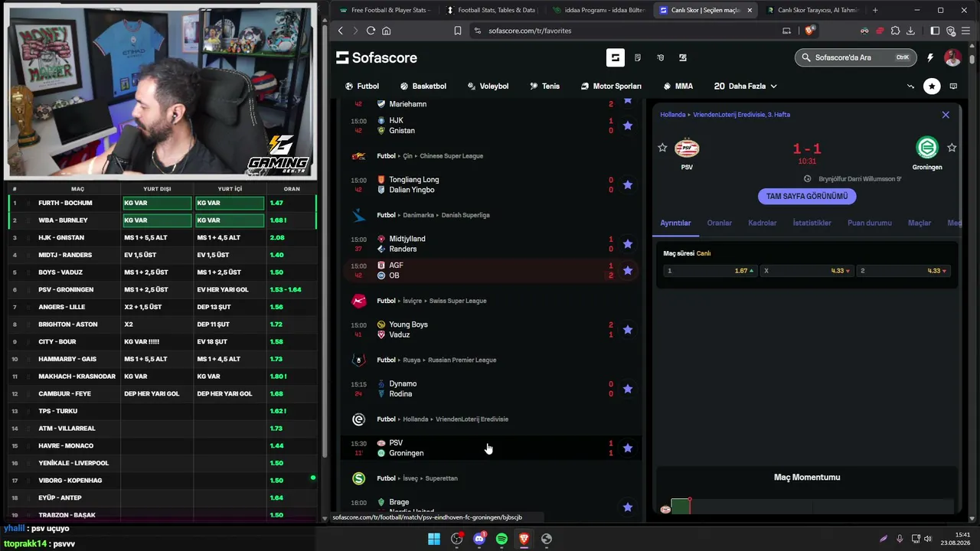Open the Voleybol sport menu item
This screenshot has width=980, height=551.
tap(488, 86)
